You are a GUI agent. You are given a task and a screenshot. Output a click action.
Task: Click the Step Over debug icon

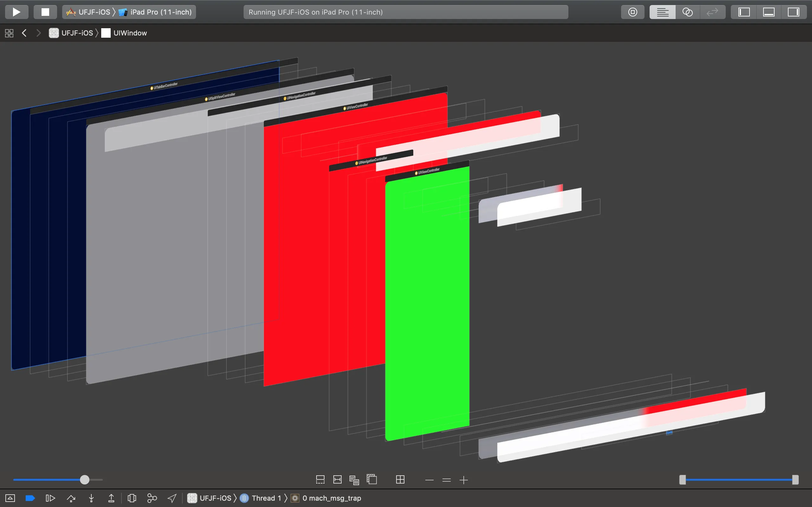click(71, 498)
